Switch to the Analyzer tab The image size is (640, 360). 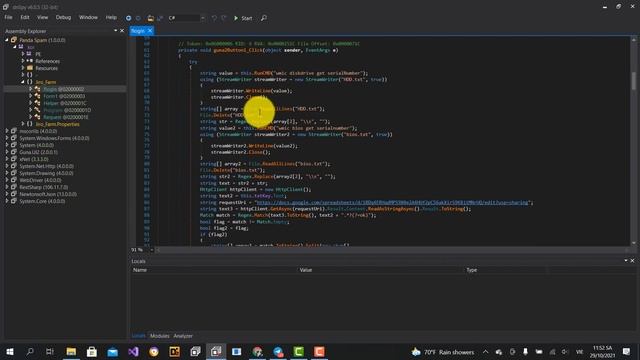pyautogui.click(x=183, y=336)
